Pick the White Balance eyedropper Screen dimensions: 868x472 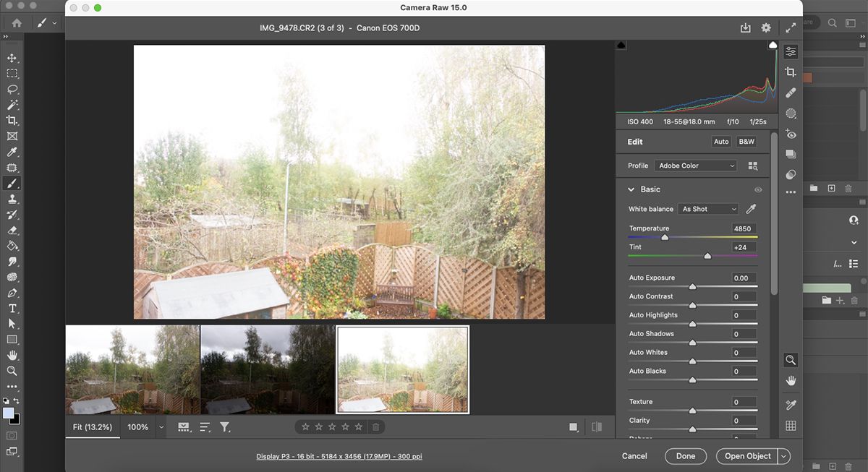(750, 208)
